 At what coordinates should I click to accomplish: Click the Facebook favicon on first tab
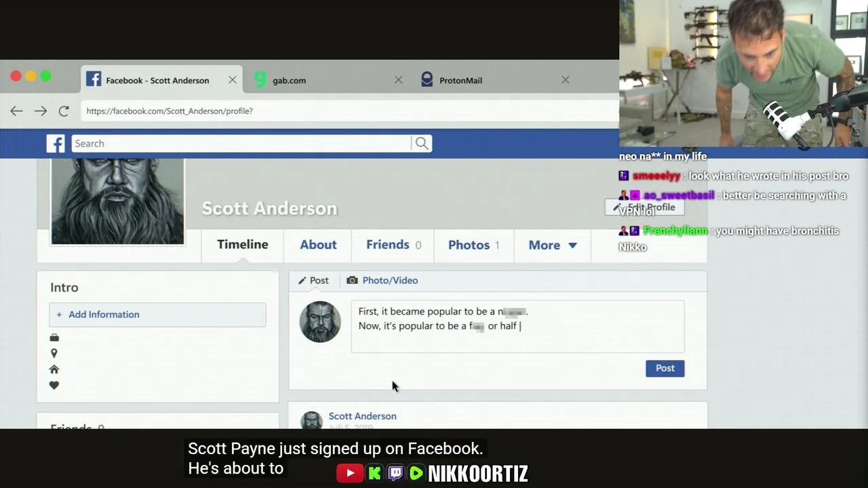click(94, 79)
